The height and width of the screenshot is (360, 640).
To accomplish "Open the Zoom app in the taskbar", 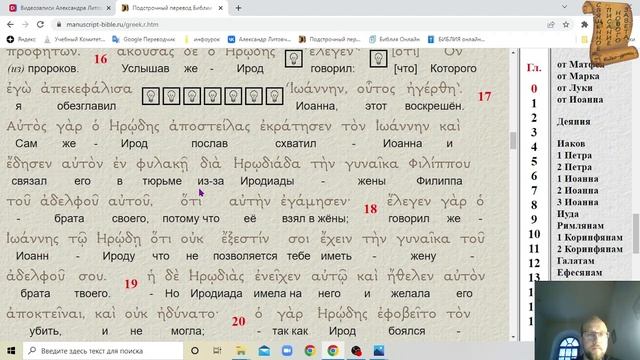I will coord(287,351).
